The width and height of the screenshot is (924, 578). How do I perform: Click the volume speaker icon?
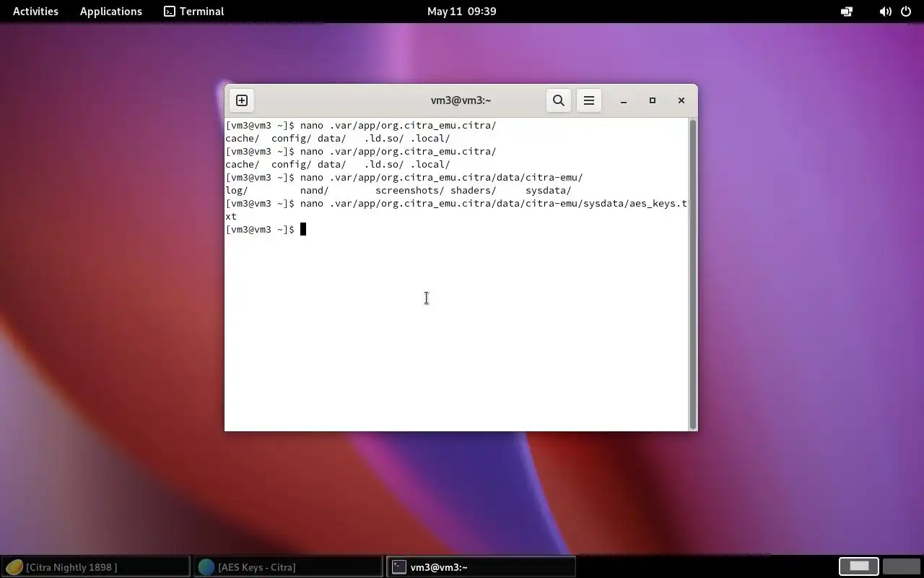tap(885, 12)
